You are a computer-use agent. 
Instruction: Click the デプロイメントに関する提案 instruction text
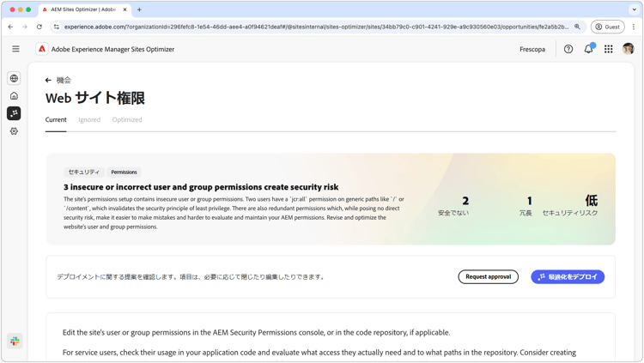[191, 277]
